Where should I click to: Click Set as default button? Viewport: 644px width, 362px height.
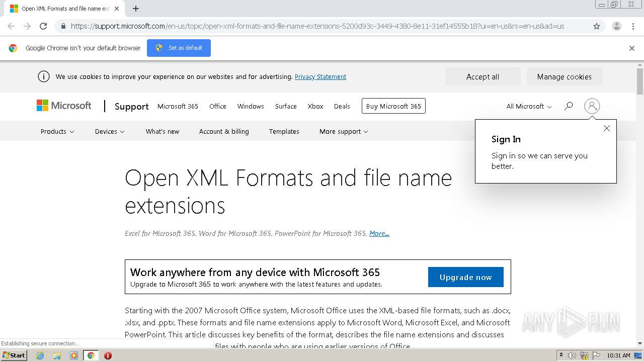point(179,48)
